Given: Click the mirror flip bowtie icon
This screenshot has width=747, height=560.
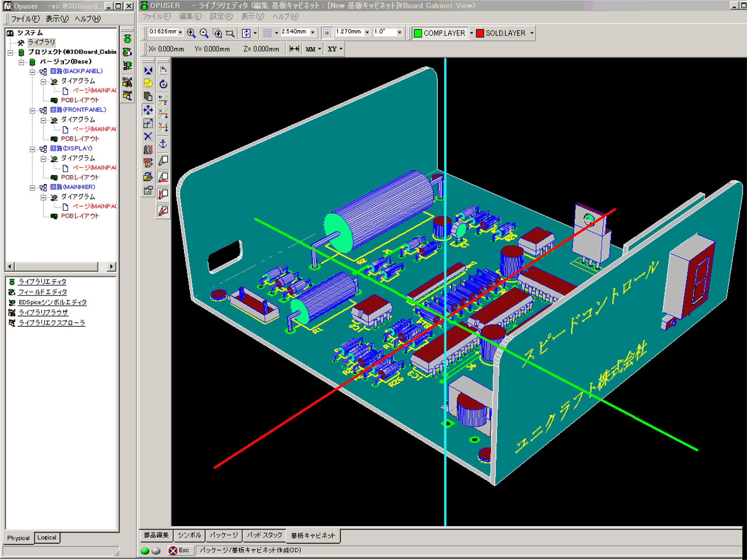Looking at the screenshot, I should (148, 71).
